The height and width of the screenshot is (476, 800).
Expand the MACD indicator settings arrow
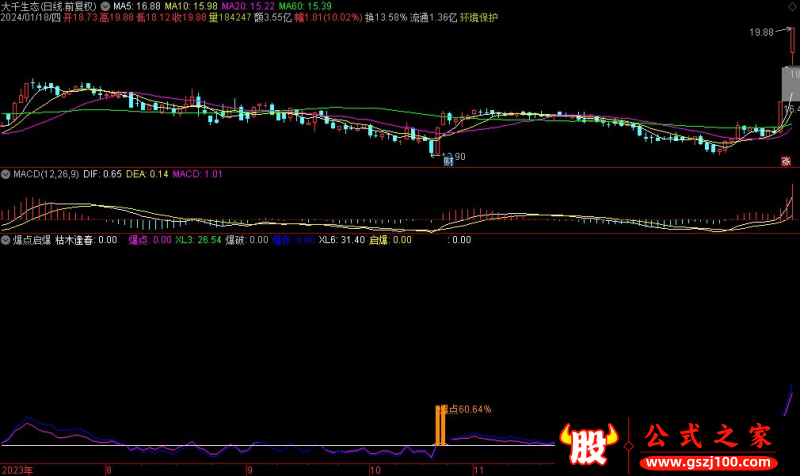point(5,174)
